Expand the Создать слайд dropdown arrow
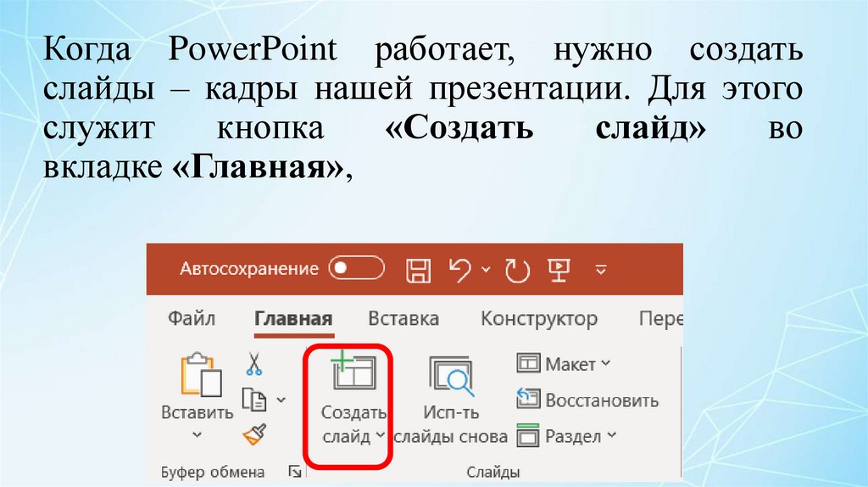 tap(380, 435)
